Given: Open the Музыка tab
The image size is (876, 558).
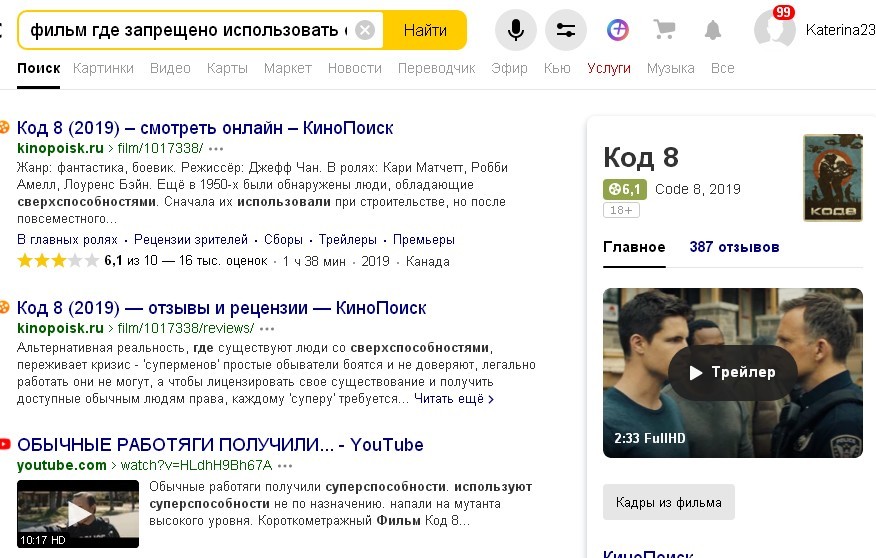Looking at the screenshot, I should point(670,68).
